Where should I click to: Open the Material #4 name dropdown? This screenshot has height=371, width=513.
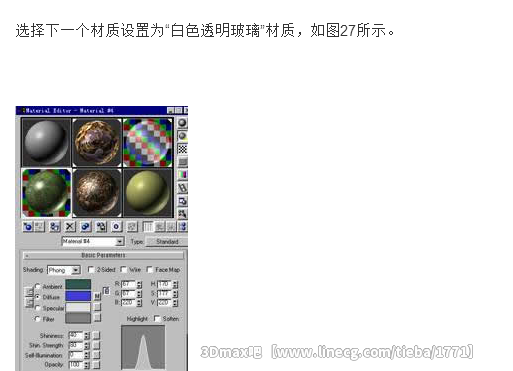pyautogui.click(x=120, y=241)
